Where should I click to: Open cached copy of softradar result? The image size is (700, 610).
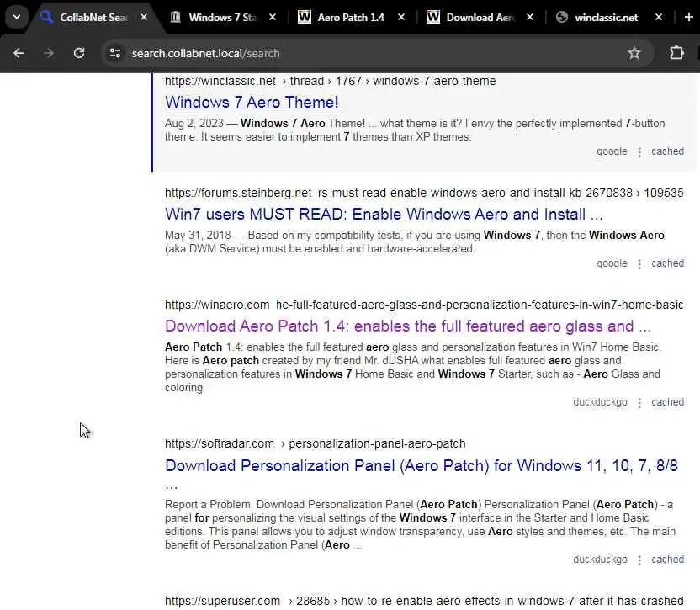tap(667, 560)
